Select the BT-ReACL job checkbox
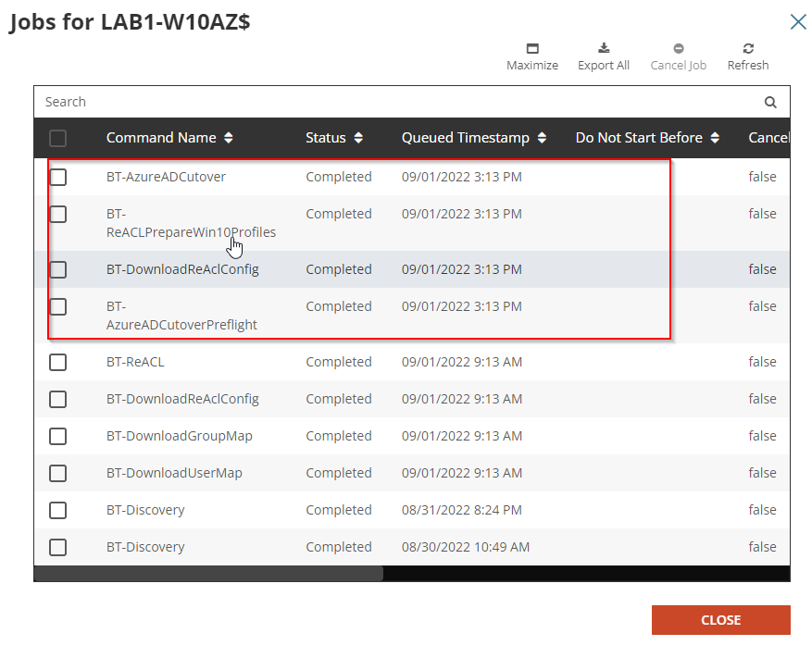 (x=58, y=362)
